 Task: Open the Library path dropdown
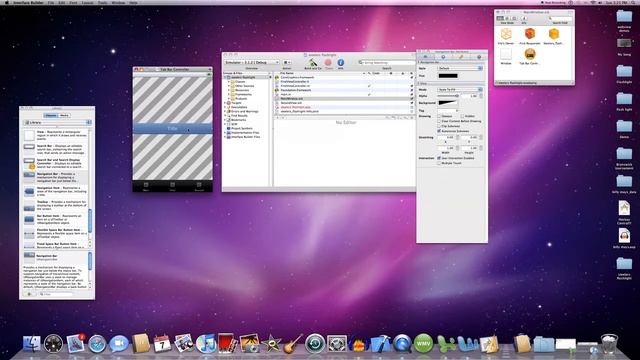coord(57,122)
